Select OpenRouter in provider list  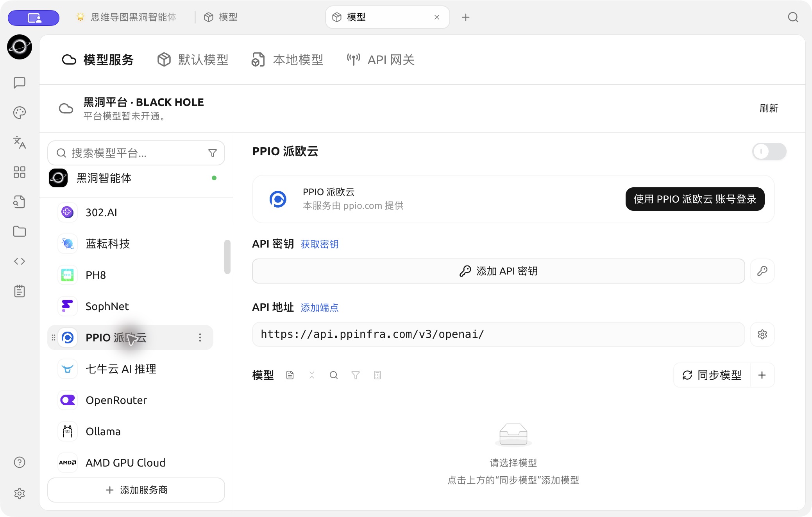(x=131, y=400)
